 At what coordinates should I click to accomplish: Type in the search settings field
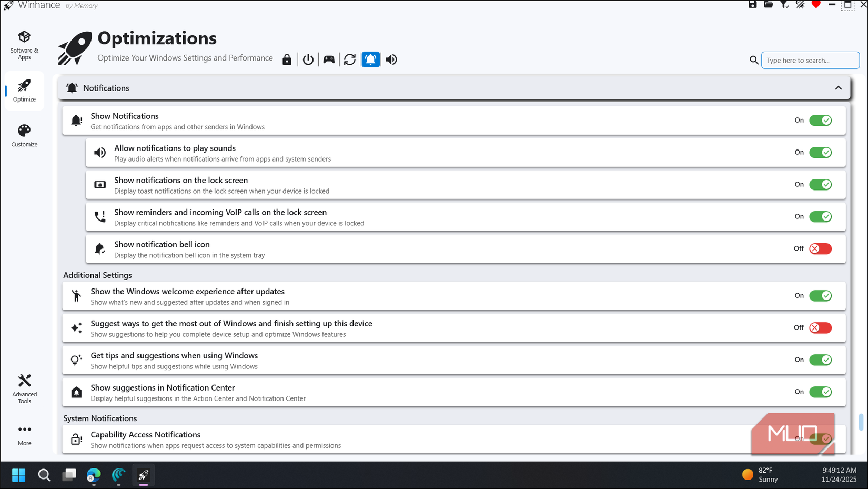point(810,60)
